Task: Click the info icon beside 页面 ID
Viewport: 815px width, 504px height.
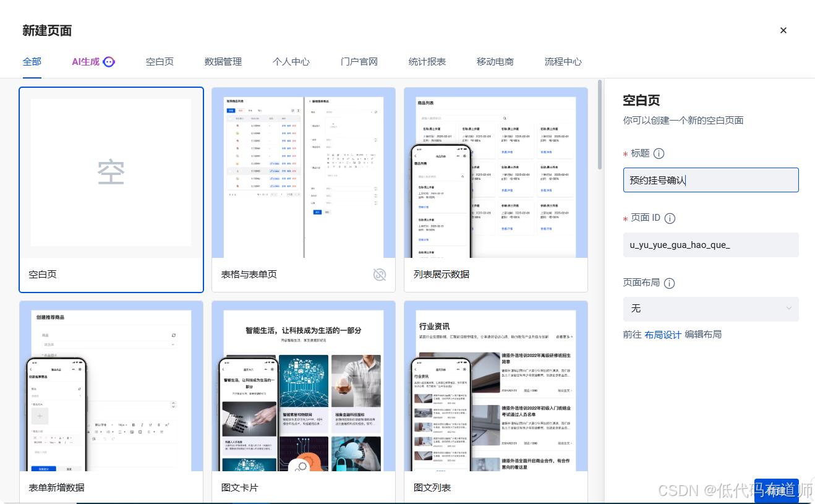Action: [671, 218]
